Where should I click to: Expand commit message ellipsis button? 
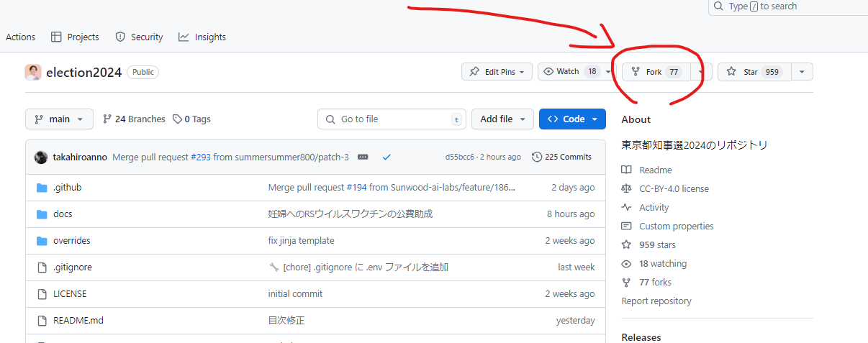(x=363, y=157)
